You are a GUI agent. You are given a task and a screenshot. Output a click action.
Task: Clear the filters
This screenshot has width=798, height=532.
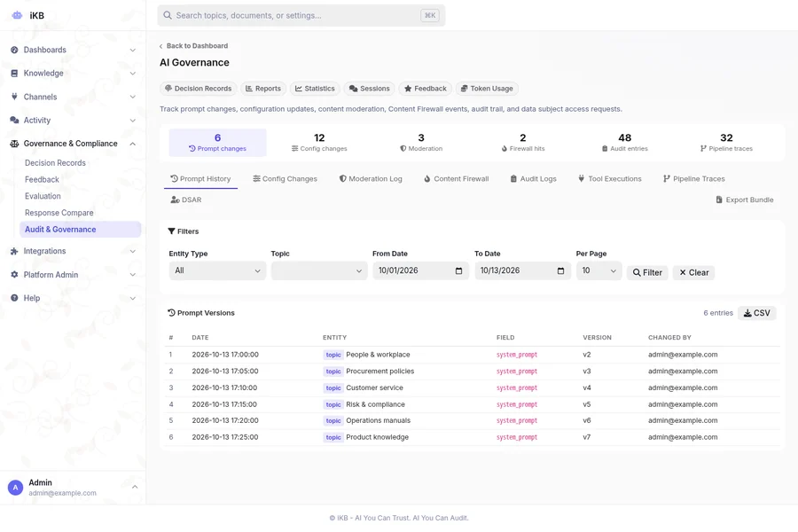tap(693, 272)
